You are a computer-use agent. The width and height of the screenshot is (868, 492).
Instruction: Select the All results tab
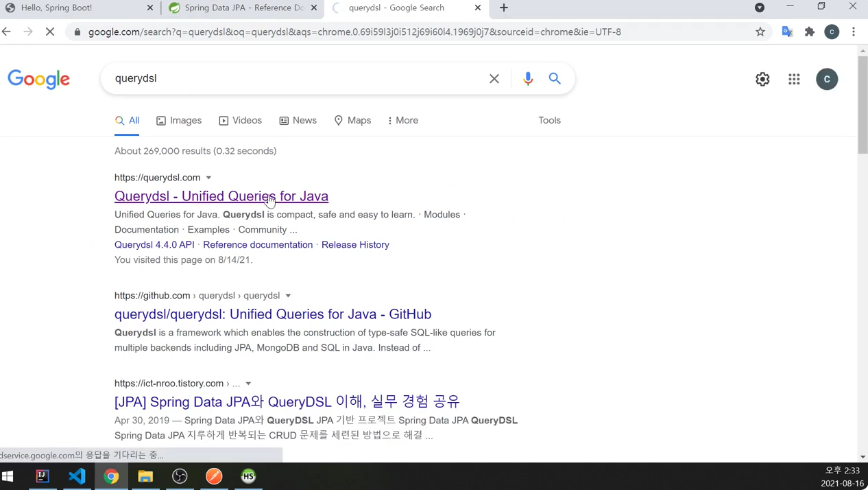point(127,121)
